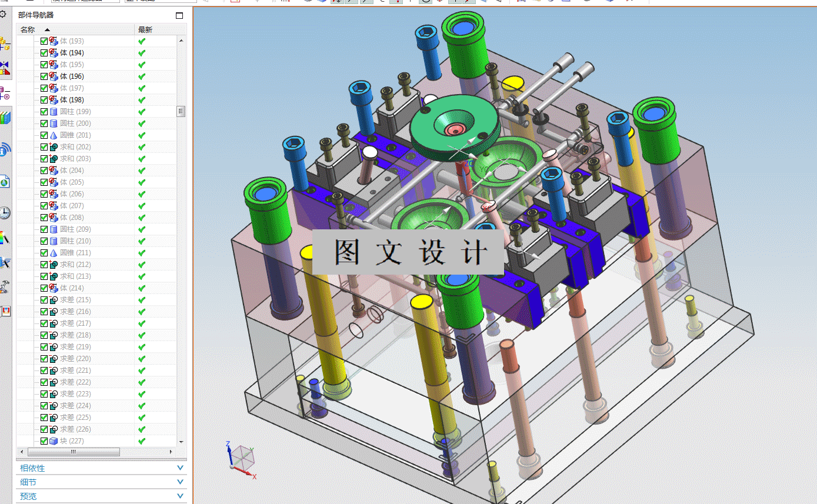This screenshot has width=817, height=504.
Task: Click the green status check for 求差 (220)
Action: [x=142, y=359]
